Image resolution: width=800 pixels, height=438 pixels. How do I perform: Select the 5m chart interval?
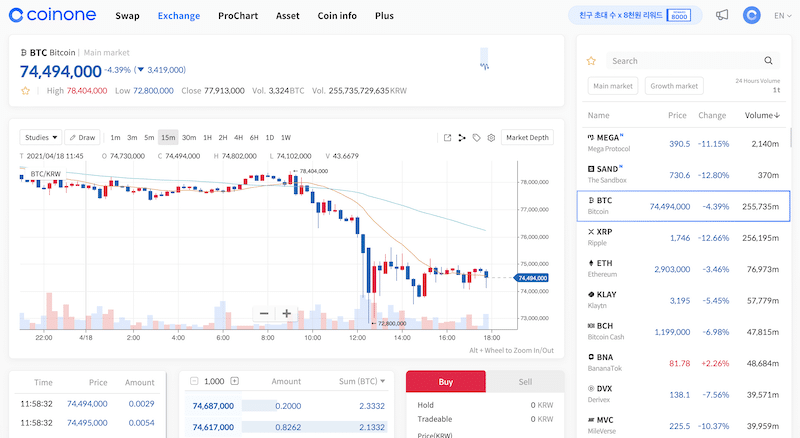tap(149, 137)
